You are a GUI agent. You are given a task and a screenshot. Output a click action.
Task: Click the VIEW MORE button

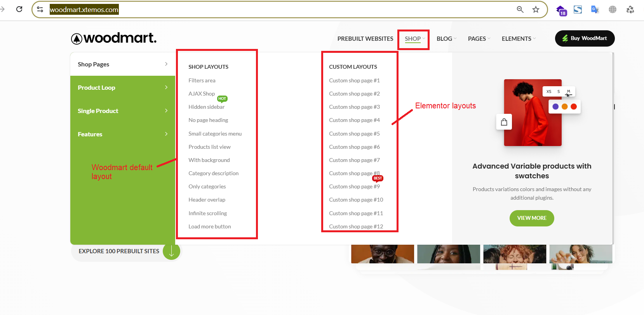pos(532,218)
